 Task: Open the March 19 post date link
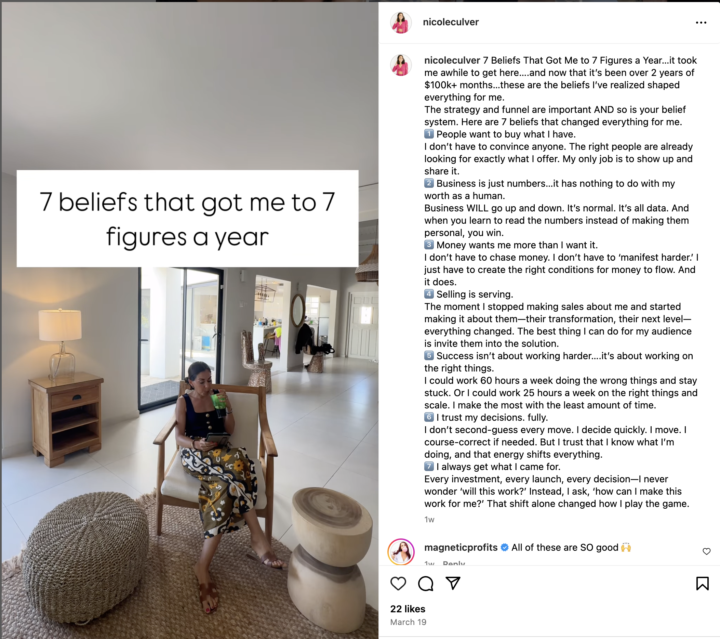pos(408,622)
